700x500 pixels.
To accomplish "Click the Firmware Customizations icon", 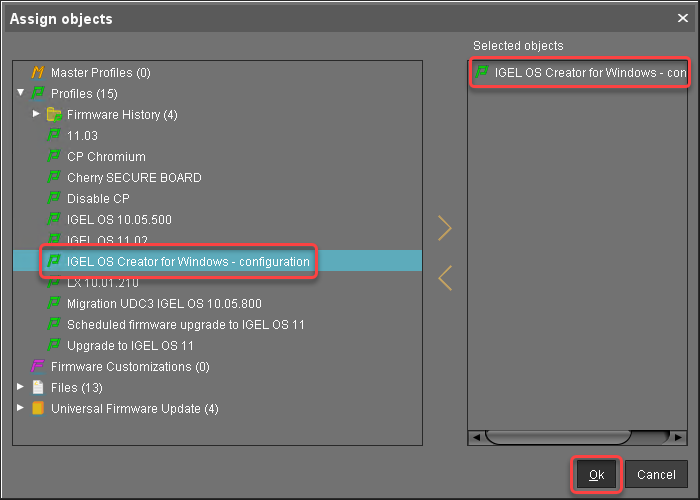I will pyautogui.click(x=38, y=367).
